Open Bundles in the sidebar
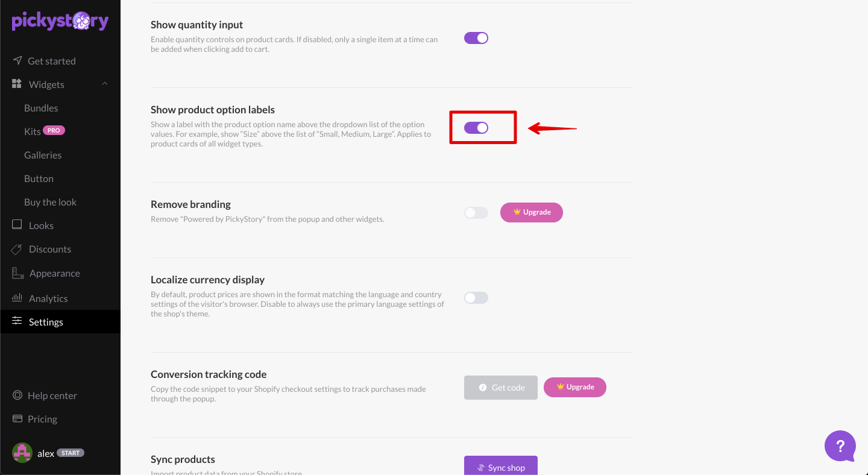868x475 pixels. coord(41,108)
